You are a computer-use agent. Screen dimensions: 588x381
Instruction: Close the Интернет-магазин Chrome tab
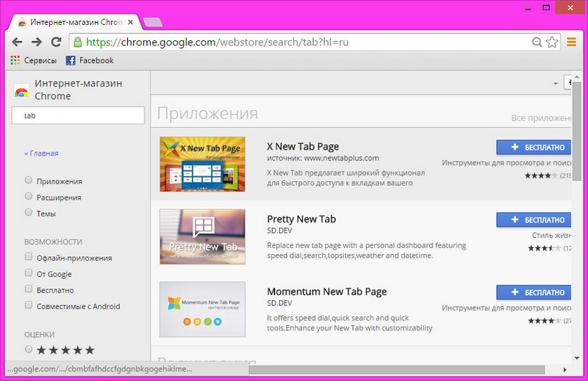click(x=131, y=23)
